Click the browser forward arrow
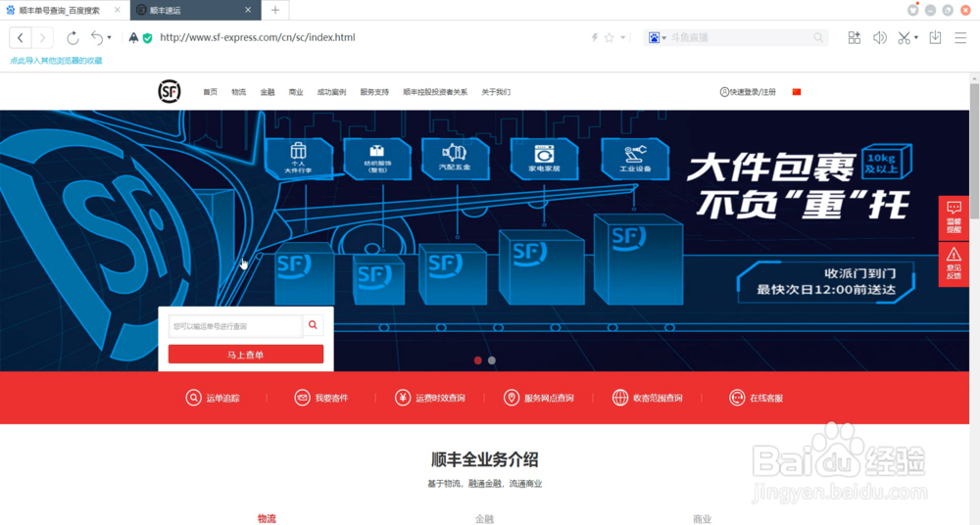This screenshot has height=525, width=980. tap(42, 37)
